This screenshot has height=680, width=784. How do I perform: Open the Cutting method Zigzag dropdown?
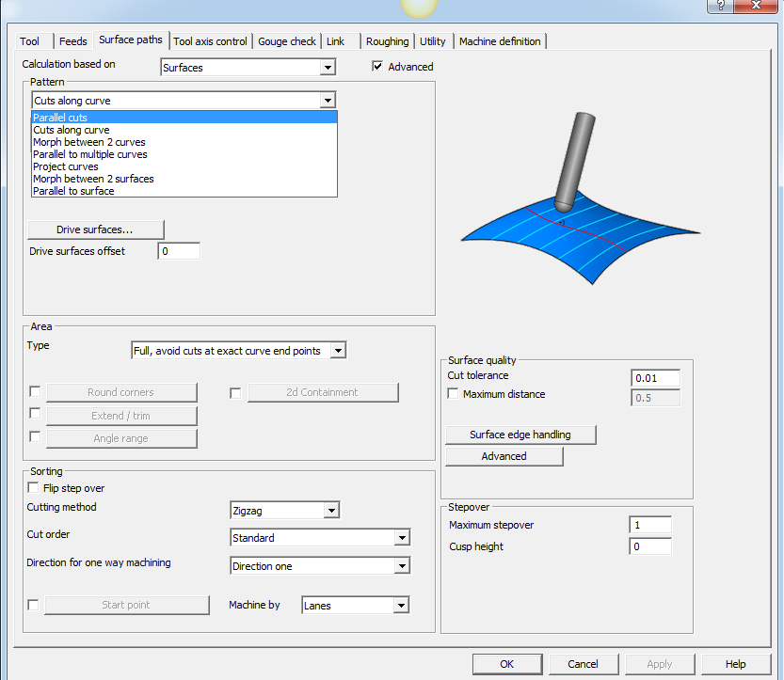point(331,511)
